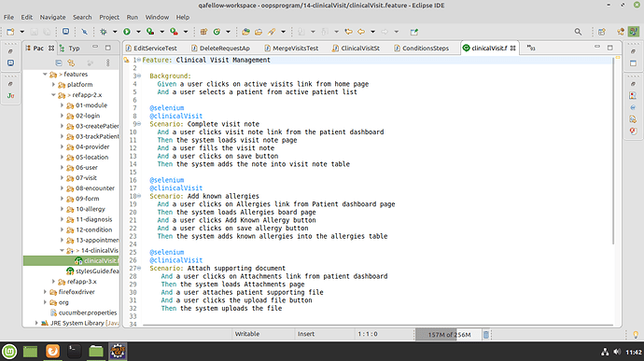Click the Open Task folder icon

point(259,32)
